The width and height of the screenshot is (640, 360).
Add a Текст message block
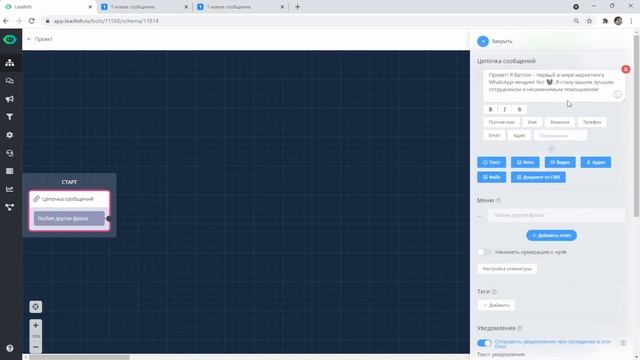(x=491, y=162)
